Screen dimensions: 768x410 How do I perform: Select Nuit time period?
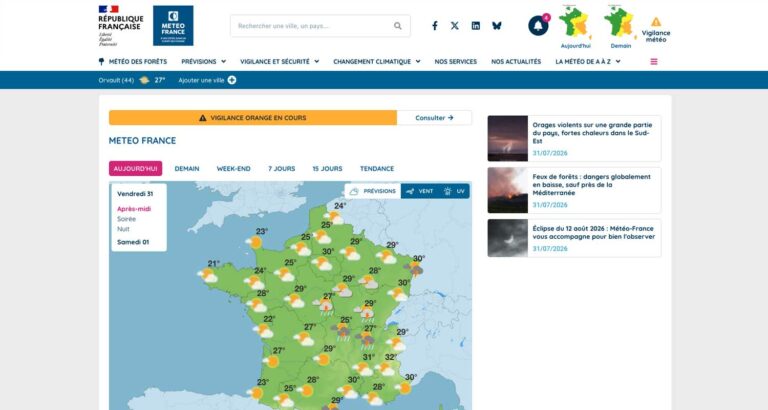123,229
